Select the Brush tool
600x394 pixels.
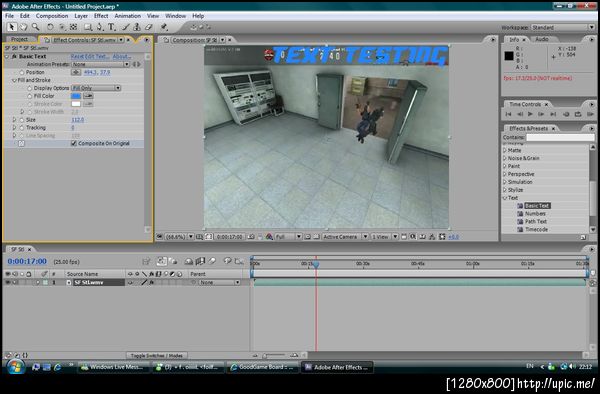(x=126, y=27)
